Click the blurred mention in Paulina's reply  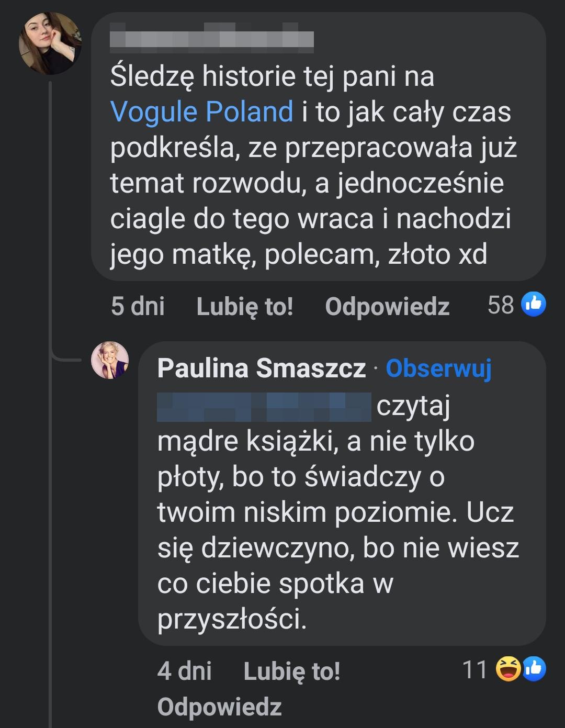click(x=264, y=407)
